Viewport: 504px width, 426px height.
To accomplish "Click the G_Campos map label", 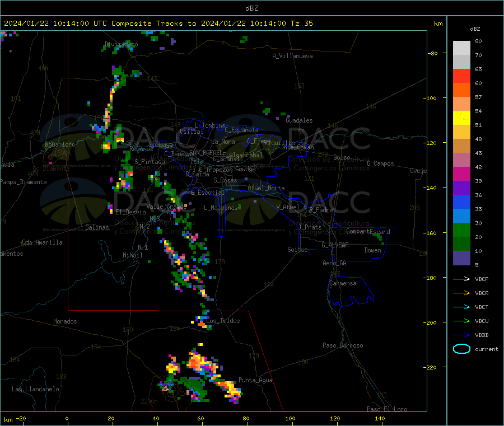I will 380,163.
